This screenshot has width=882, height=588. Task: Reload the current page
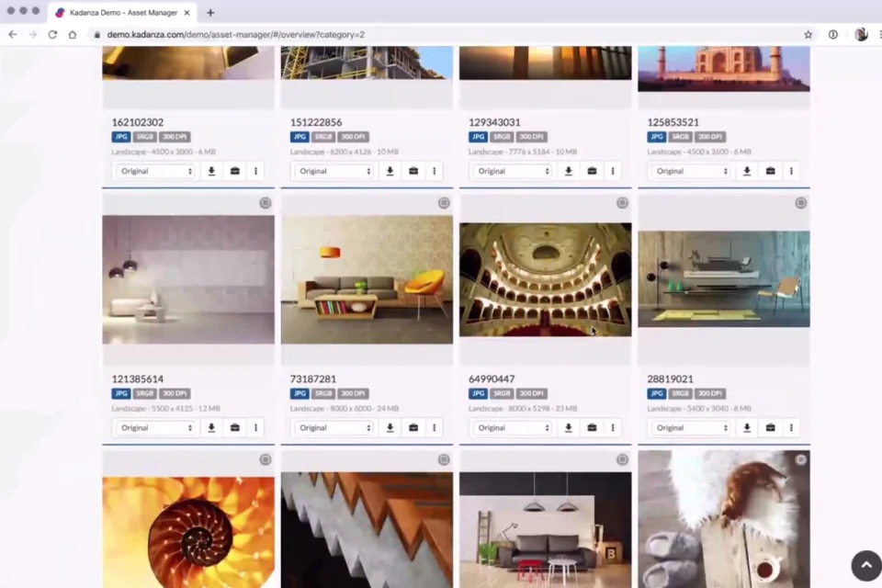click(x=52, y=34)
